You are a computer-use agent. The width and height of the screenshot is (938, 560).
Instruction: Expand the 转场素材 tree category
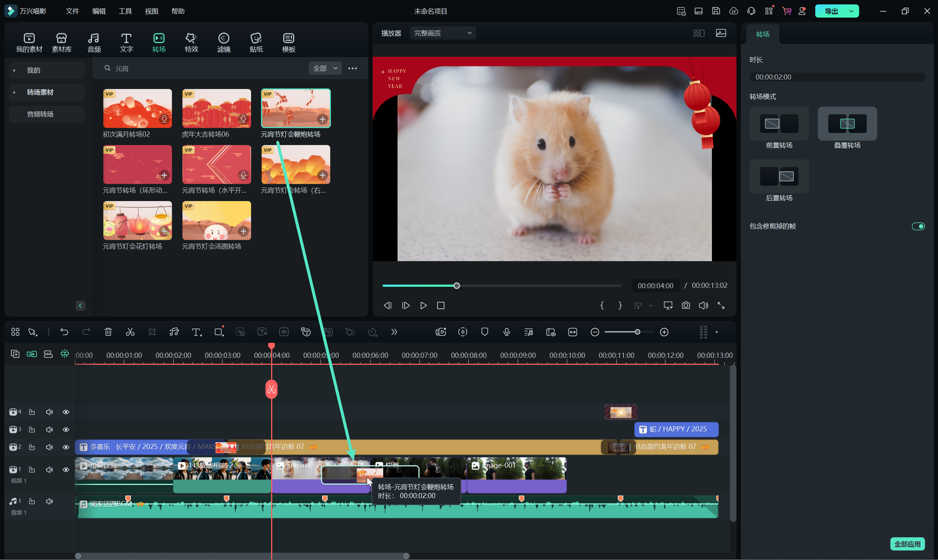pyautogui.click(x=14, y=92)
